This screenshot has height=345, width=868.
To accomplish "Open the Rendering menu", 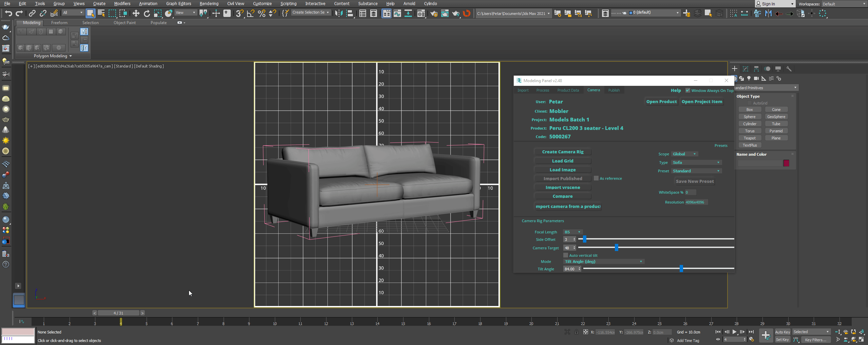I will (x=209, y=4).
